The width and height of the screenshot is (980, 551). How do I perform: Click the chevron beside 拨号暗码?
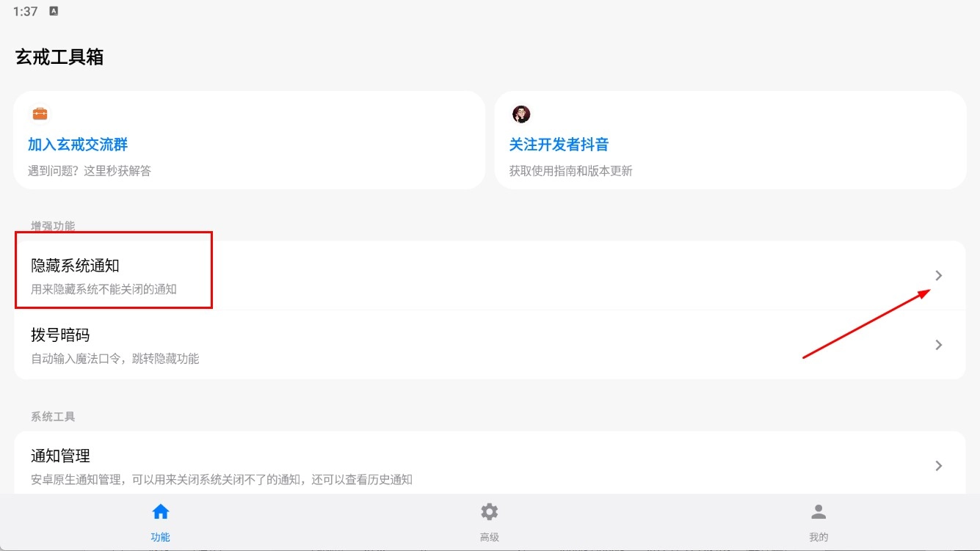[x=939, y=345]
